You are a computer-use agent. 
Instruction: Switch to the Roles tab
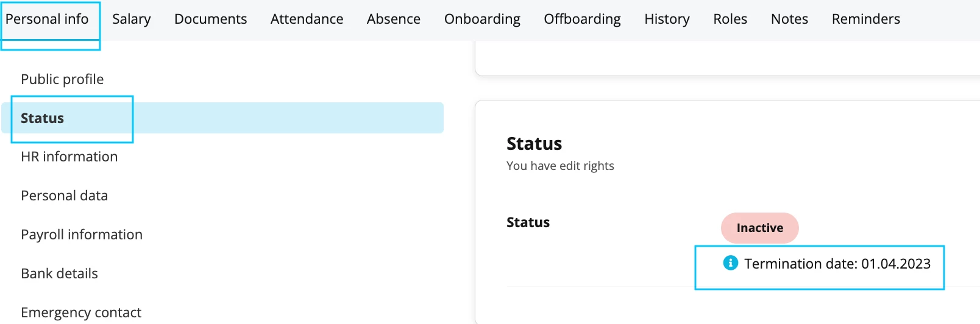[x=730, y=19]
